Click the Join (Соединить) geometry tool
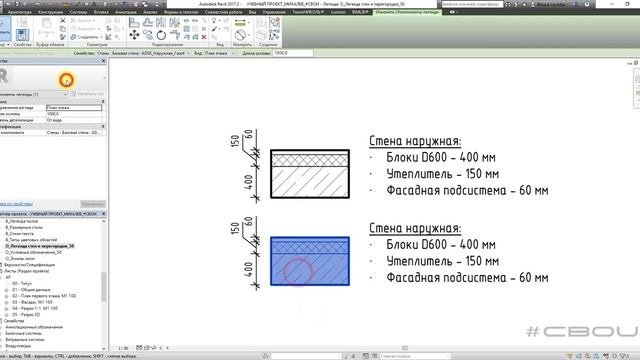640x360 pixels. coord(84,37)
